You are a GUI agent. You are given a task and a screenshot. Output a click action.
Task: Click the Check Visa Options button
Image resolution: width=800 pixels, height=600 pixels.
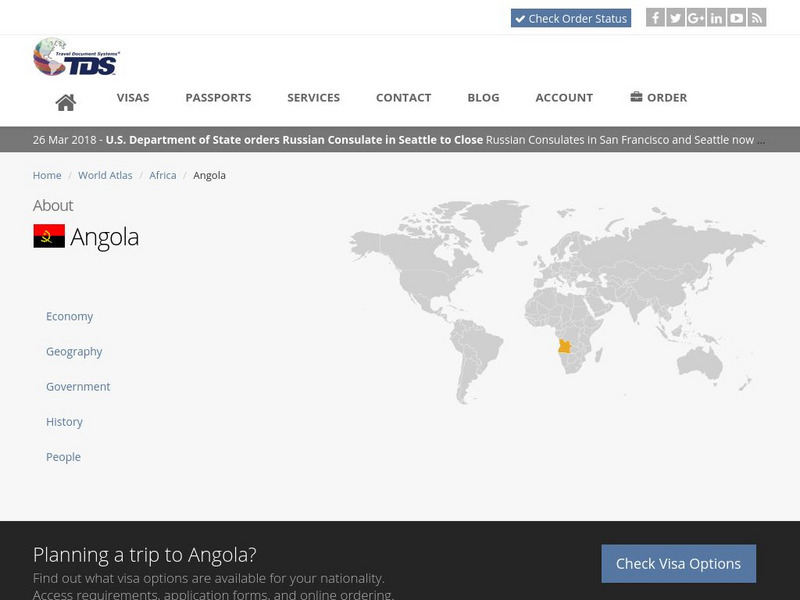click(x=678, y=563)
